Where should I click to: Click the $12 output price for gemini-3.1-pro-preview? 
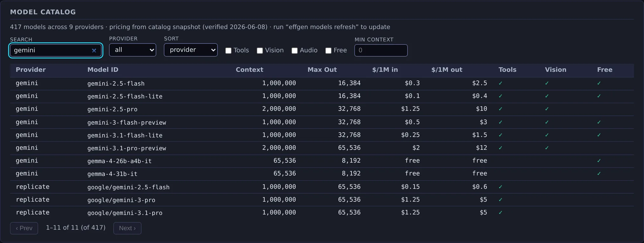pos(481,148)
